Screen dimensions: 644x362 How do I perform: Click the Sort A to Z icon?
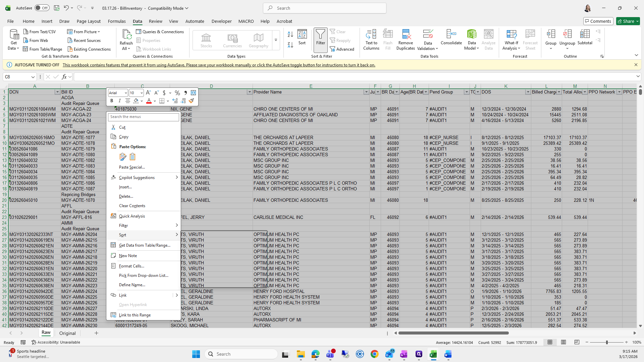click(x=290, y=34)
